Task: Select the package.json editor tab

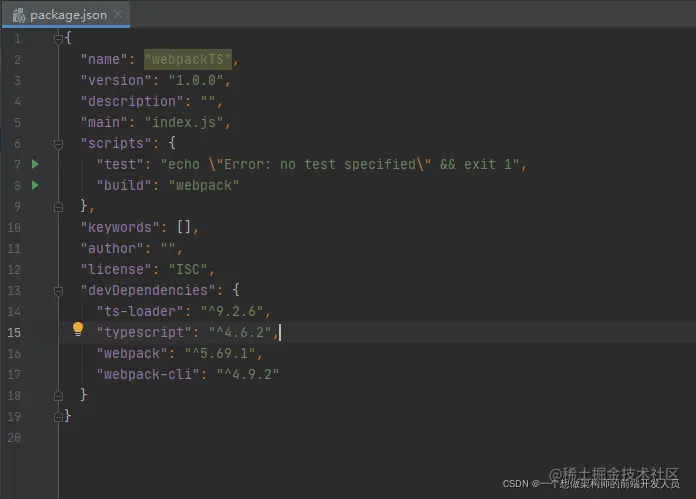Action: click(66, 15)
